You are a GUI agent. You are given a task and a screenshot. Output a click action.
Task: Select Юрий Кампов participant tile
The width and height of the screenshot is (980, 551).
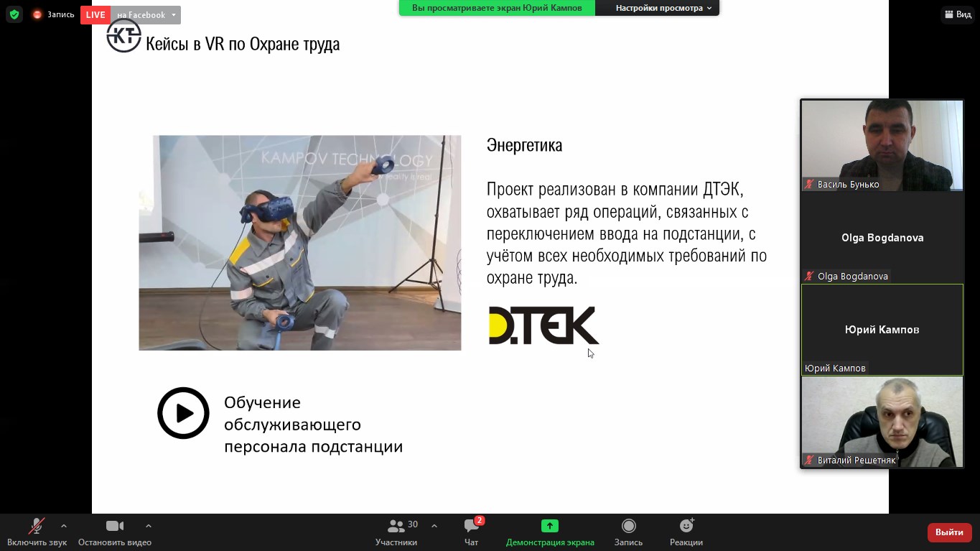coord(882,330)
